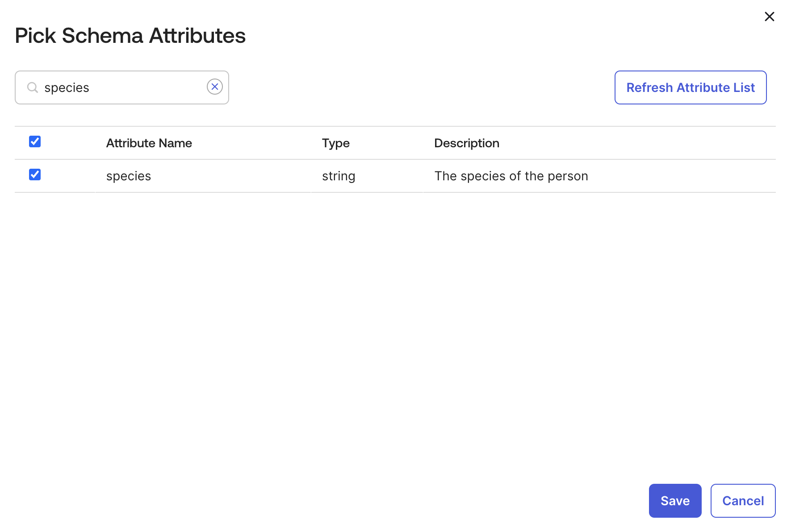Sort by the Attribute Name column
The width and height of the screenshot is (787, 532).
coord(149,143)
